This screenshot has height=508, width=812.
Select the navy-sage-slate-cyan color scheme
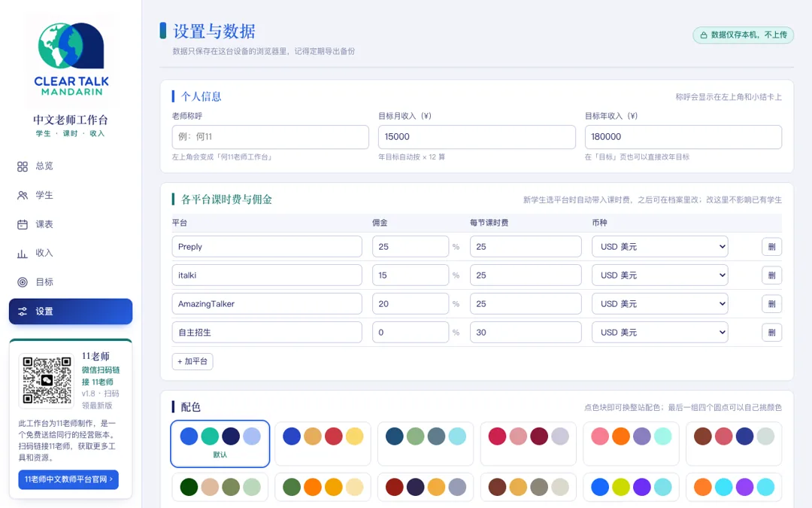coord(426,444)
